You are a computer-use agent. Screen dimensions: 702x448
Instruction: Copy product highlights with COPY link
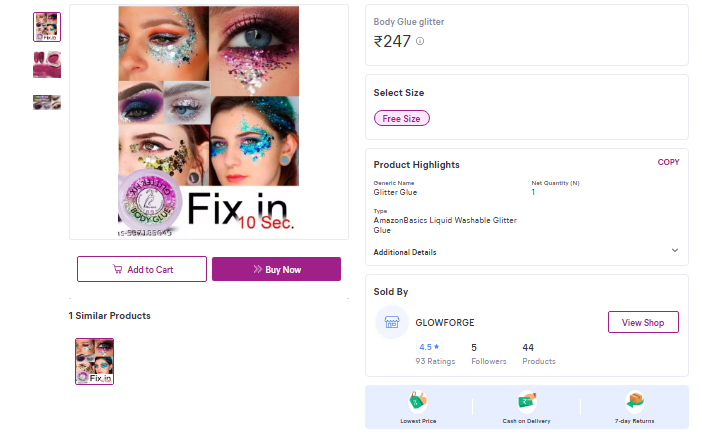(668, 162)
